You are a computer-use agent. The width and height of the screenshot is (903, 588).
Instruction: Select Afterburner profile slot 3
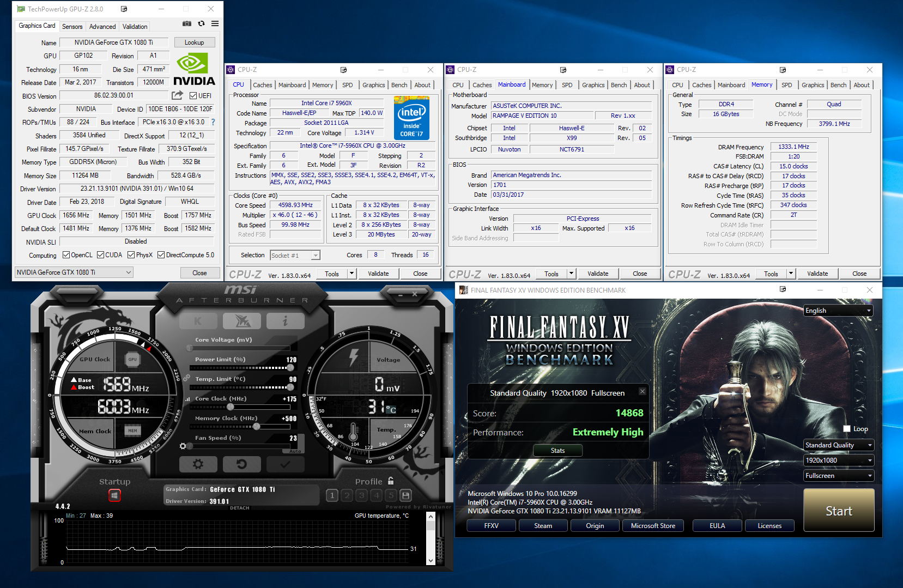click(x=362, y=495)
